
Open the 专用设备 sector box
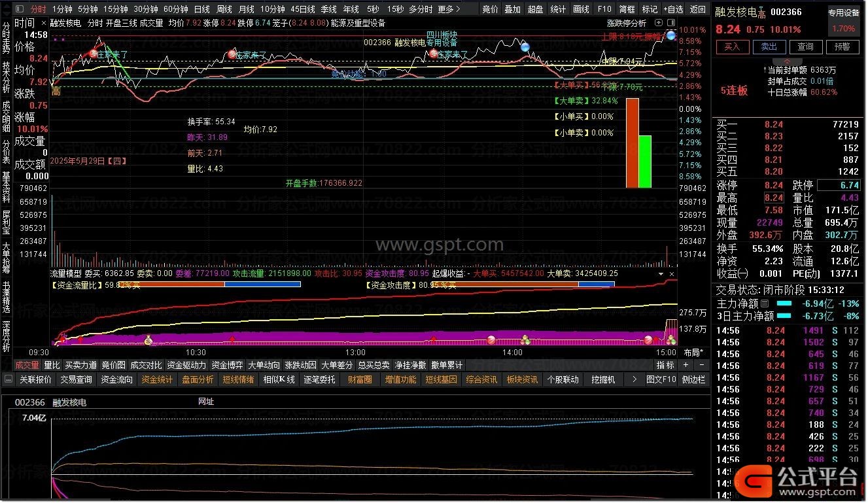pyautogui.click(x=844, y=21)
